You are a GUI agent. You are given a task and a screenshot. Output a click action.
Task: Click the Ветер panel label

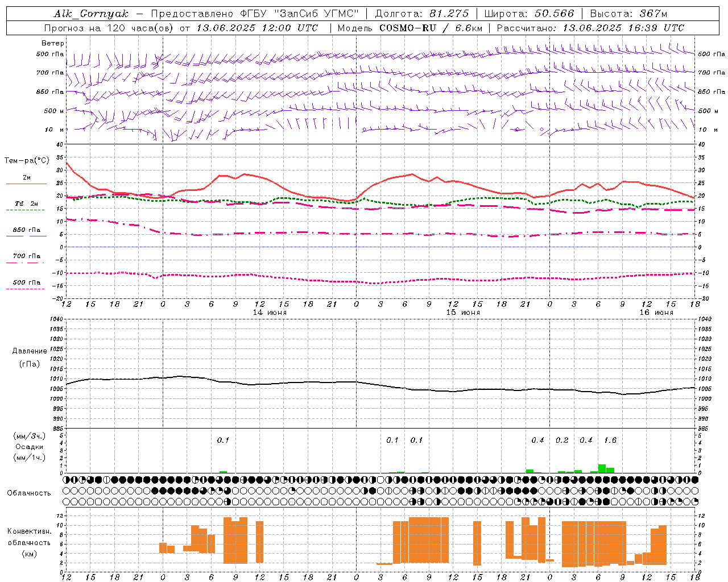[53, 43]
